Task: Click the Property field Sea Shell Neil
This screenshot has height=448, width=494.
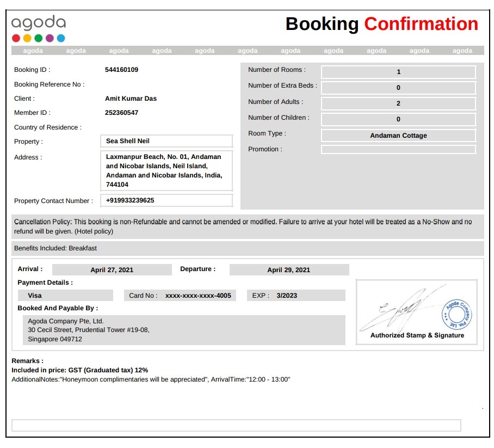Action: coord(166,141)
